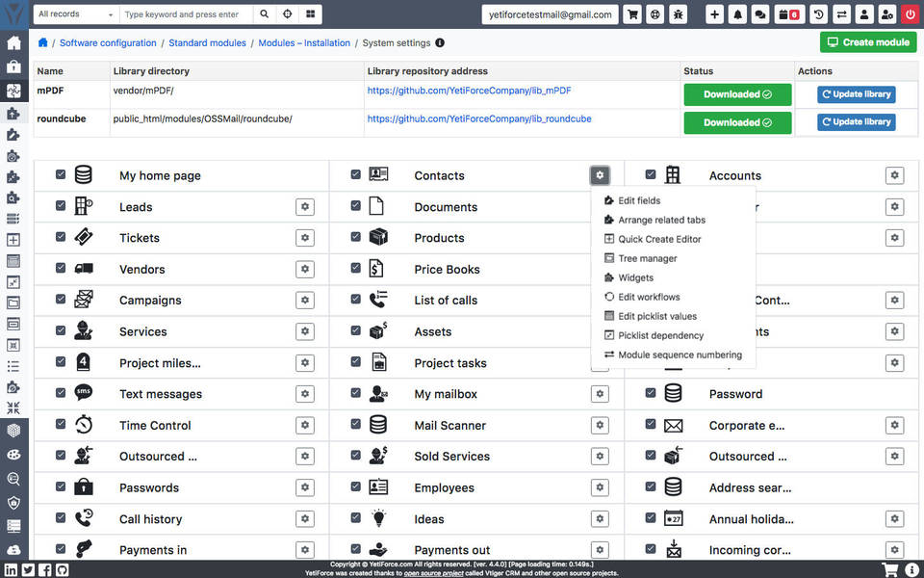Uncheck the Leads module checkbox
The width and height of the screenshot is (924, 578).
(60, 206)
